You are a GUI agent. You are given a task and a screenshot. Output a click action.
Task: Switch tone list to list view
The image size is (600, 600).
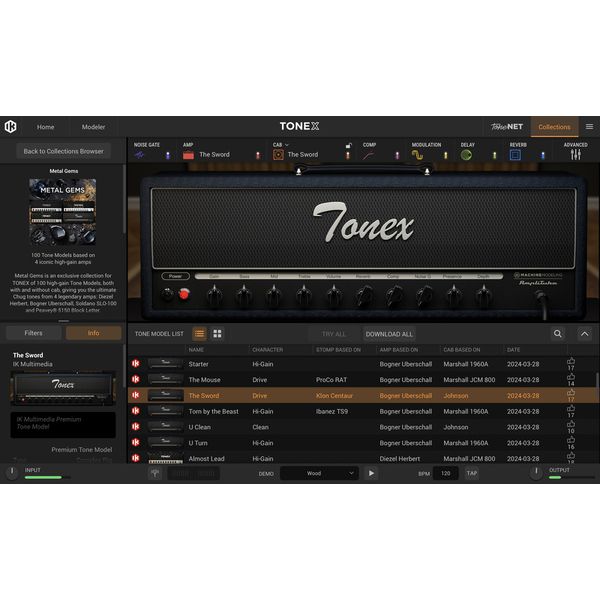click(199, 334)
